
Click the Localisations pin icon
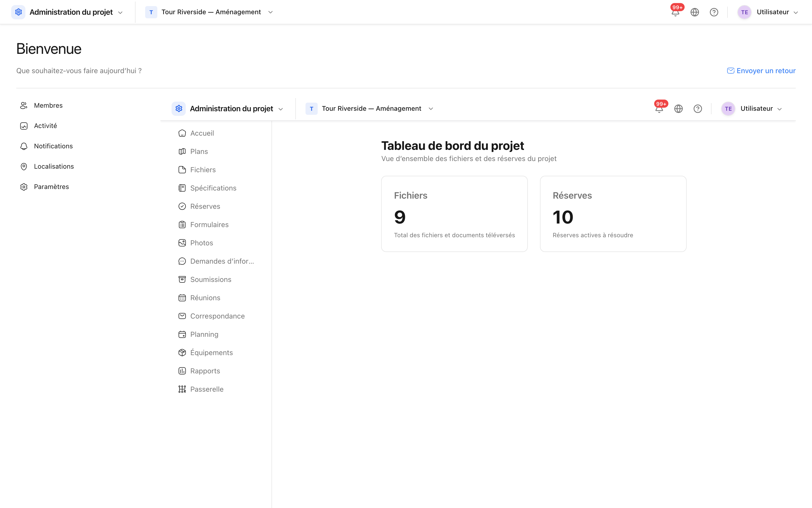coord(24,167)
